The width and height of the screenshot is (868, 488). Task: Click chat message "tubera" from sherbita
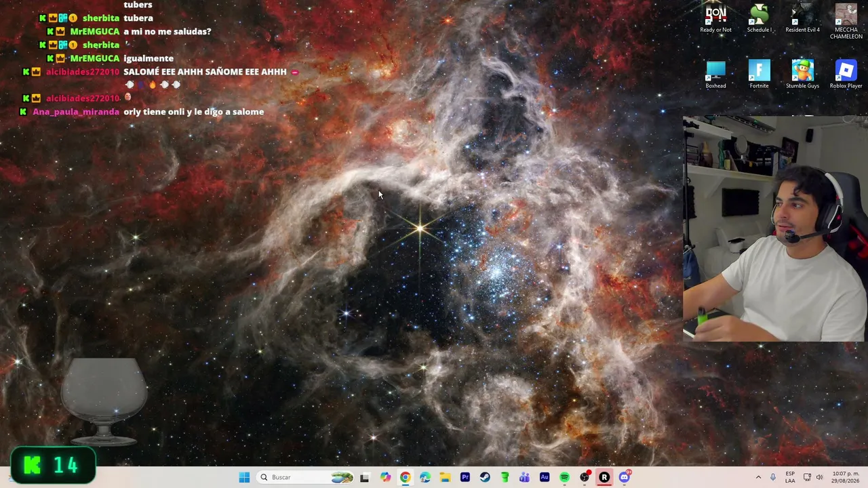coord(138,18)
